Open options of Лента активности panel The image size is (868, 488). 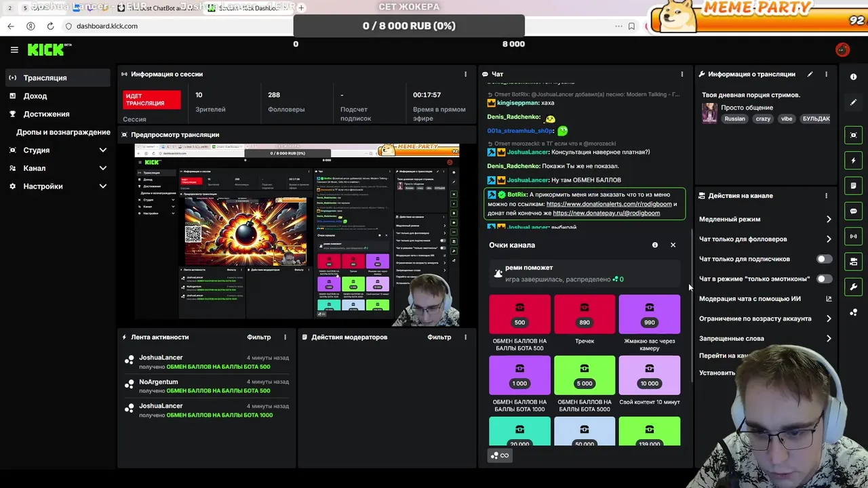[x=285, y=337]
